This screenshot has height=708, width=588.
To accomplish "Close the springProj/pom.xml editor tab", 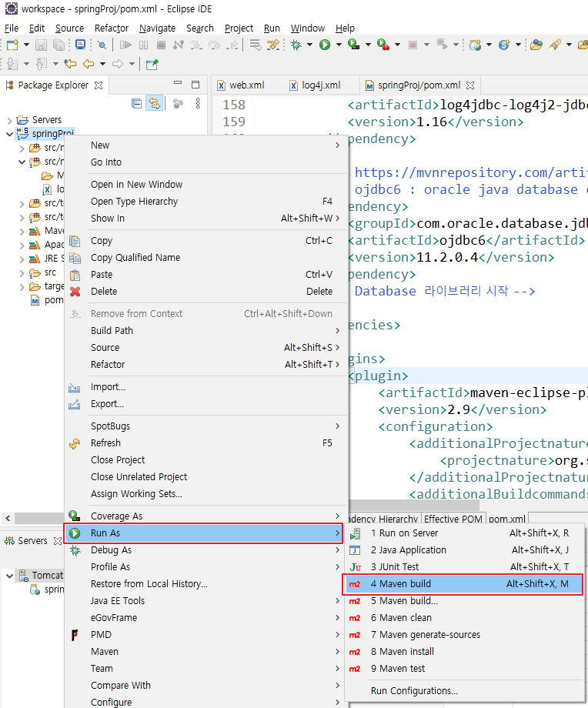I will pos(470,85).
